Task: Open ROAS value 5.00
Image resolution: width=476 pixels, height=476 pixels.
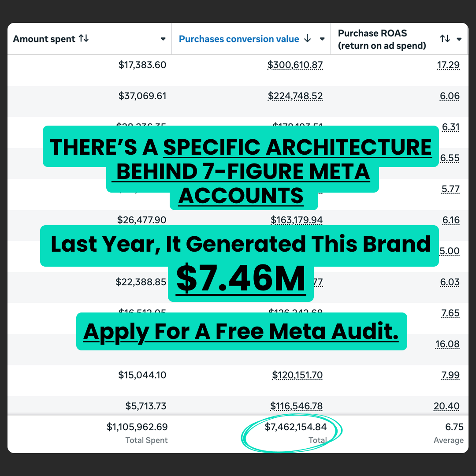Action: tap(450, 251)
